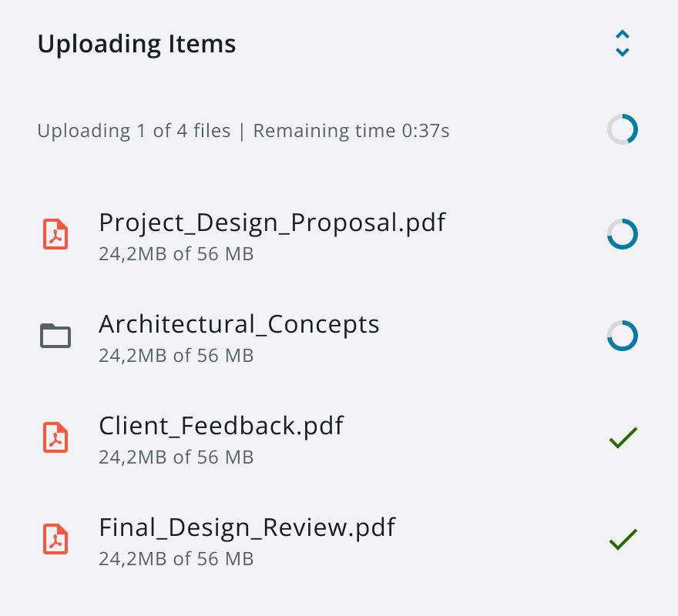Screen dimensions: 678x616
Task: Click the Final_Design_Review.pdf PDF icon
Action: pyautogui.click(x=55, y=539)
